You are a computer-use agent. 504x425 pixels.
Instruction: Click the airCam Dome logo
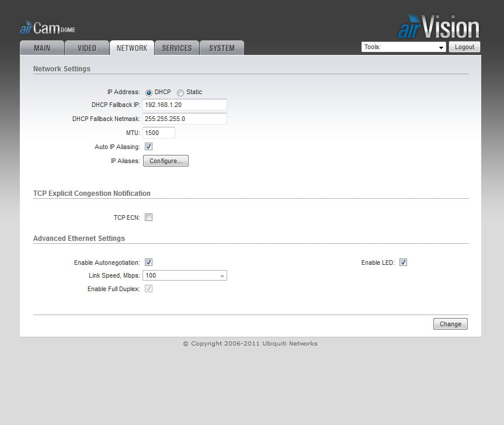point(47,29)
